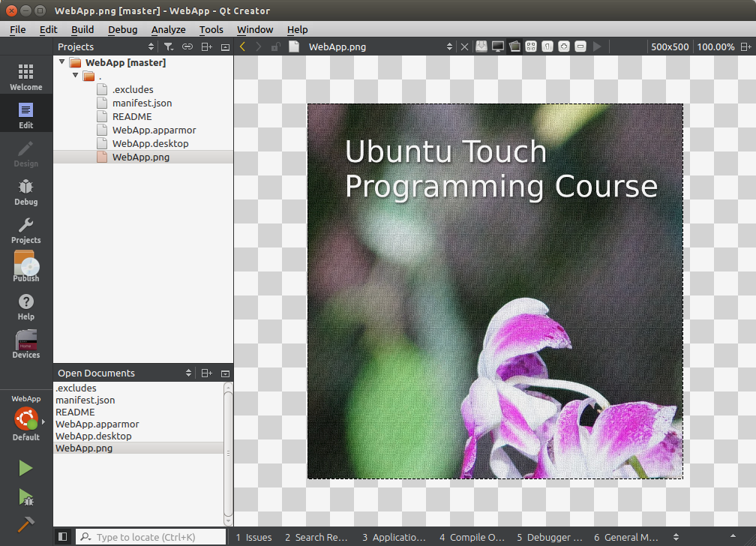Viewport: 756px width, 546px height.
Task: Zoom in on the image
Action: (x=564, y=46)
